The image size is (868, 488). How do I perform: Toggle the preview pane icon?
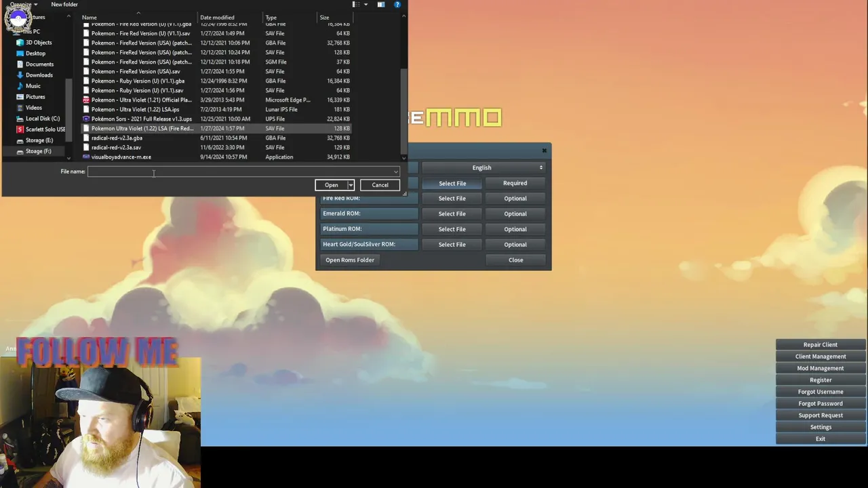(381, 5)
